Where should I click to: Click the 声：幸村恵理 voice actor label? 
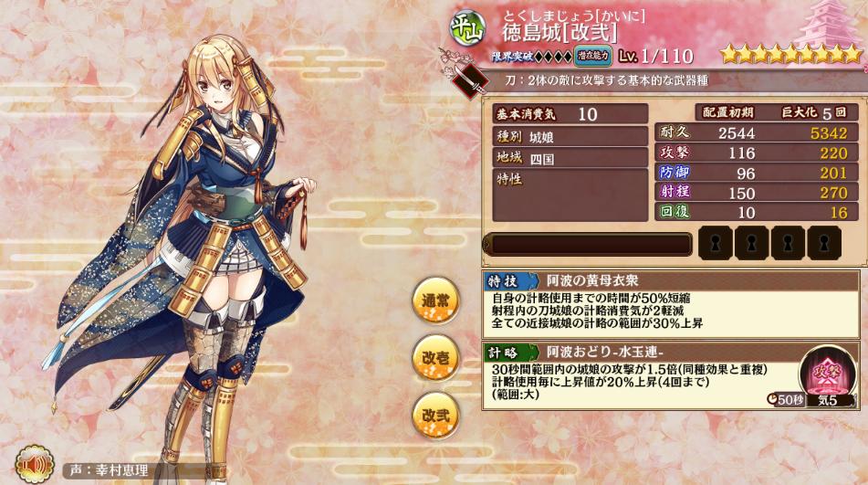109,471
